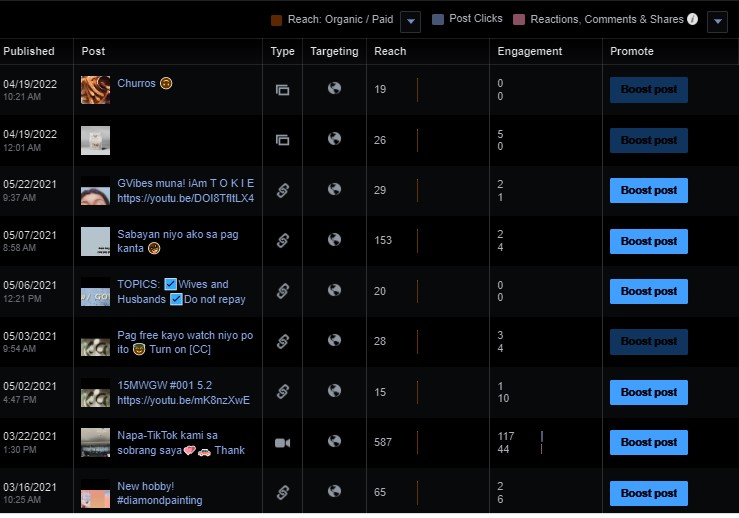Click video type icon for Napa-TikTok post
Image resolution: width=739 pixels, height=518 pixels.
pos(282,442)
